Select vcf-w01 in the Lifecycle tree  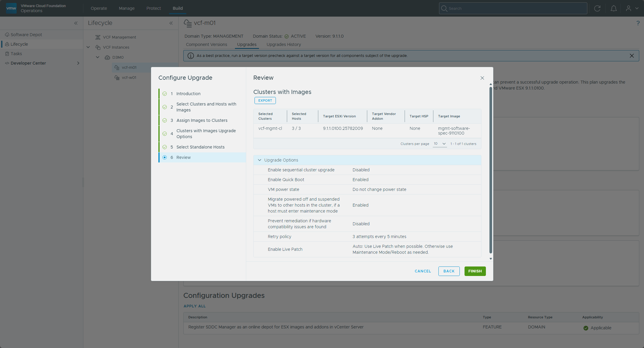tap(129, 77)
